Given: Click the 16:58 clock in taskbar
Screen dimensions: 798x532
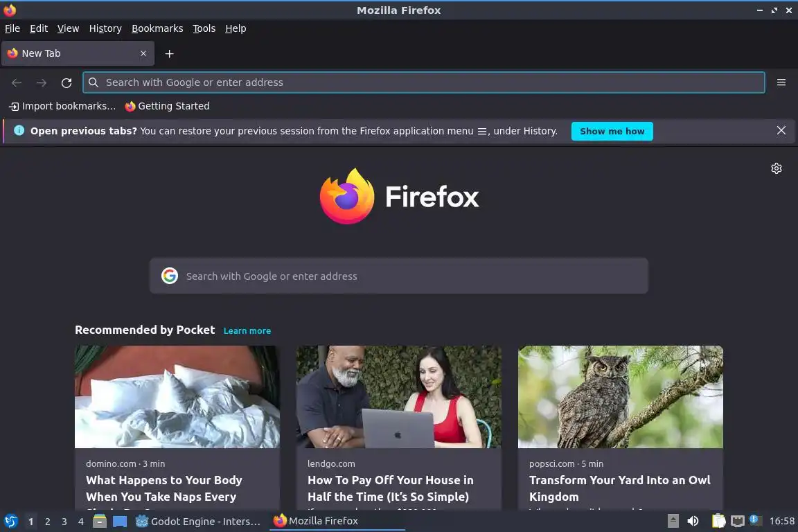Looking at the screenshot, I should (781, 521).
